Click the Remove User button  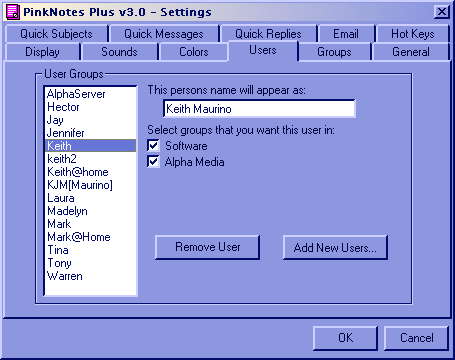(x=207, y=247)
